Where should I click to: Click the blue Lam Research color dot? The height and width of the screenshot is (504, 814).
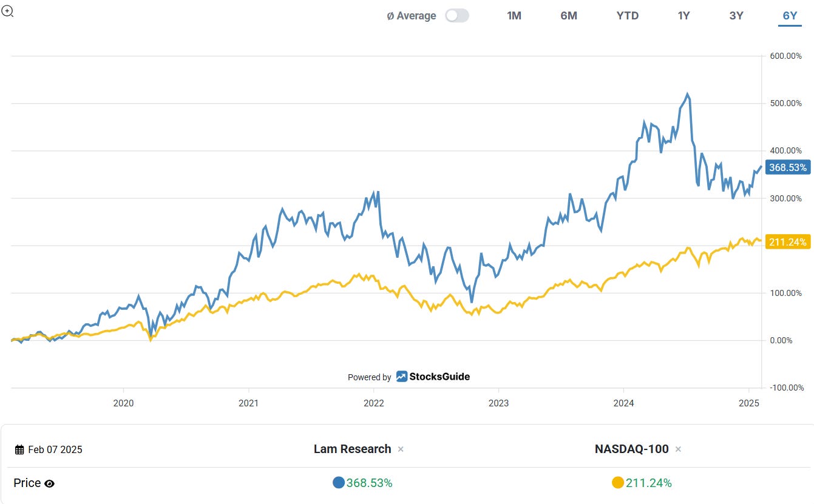339,483
